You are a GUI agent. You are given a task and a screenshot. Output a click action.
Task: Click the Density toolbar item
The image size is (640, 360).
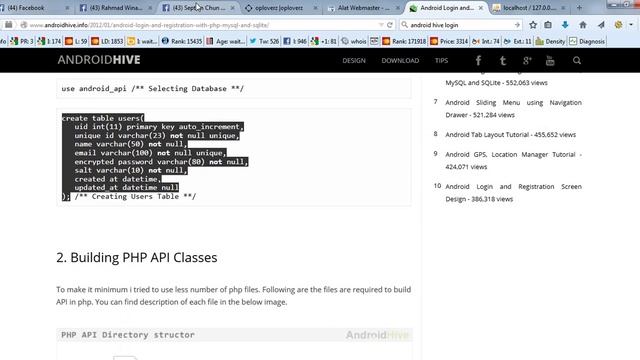pyautogui.click(x=550, y=41)
